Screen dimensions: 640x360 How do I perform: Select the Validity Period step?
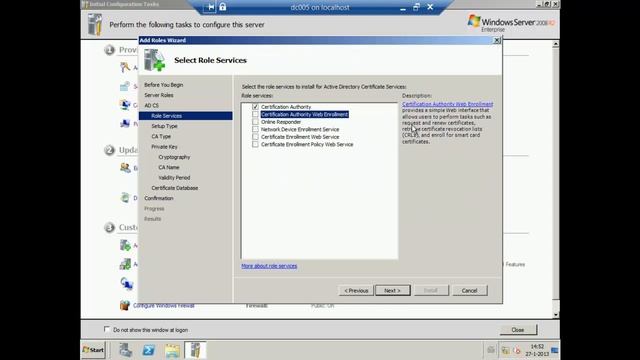click(174, 178)
